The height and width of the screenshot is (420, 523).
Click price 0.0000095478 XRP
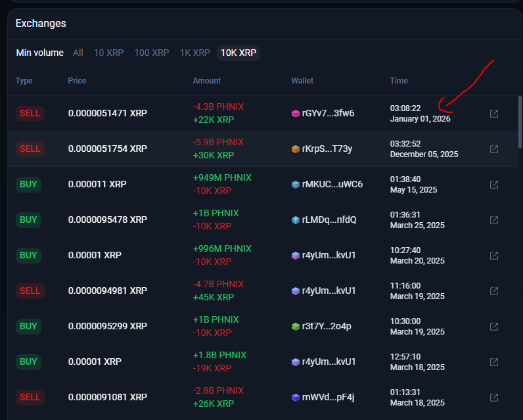107,220
